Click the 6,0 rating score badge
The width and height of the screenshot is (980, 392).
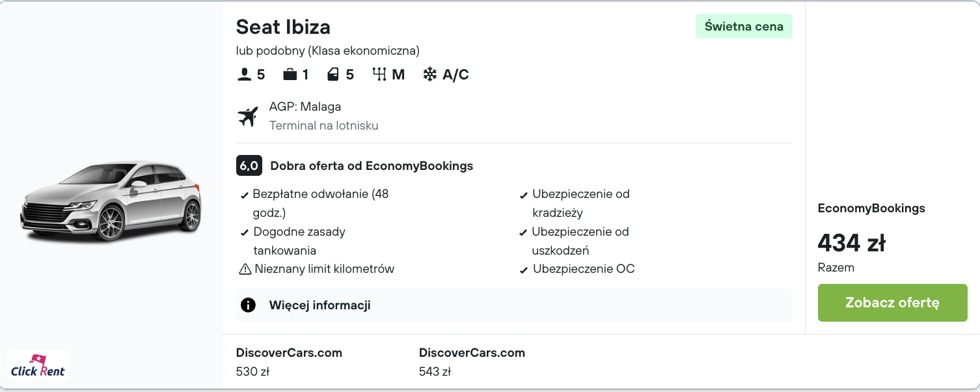click(x=249, y=166)
